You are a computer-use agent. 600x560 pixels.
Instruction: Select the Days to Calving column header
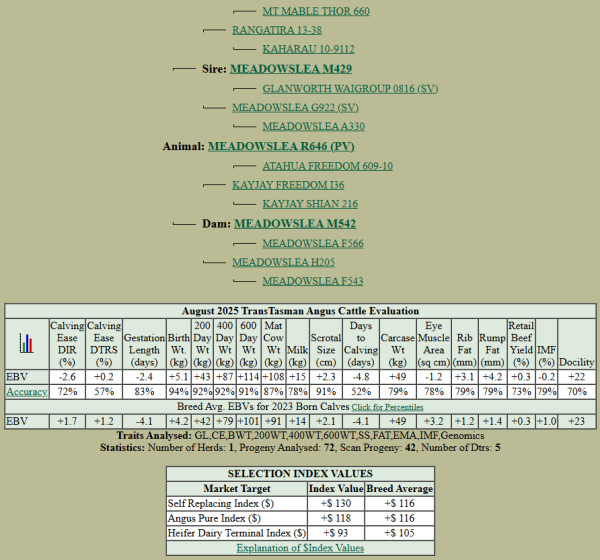pos(361,344)
